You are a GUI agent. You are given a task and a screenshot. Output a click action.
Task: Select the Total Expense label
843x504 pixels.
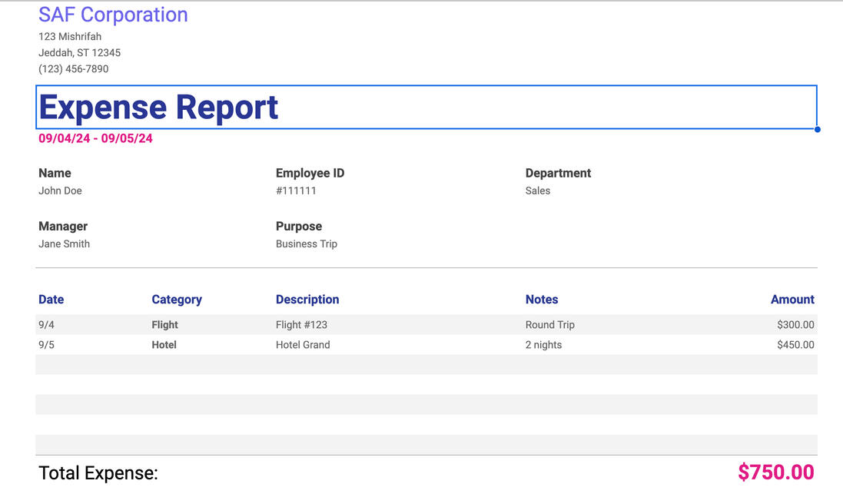pos(98,472)
